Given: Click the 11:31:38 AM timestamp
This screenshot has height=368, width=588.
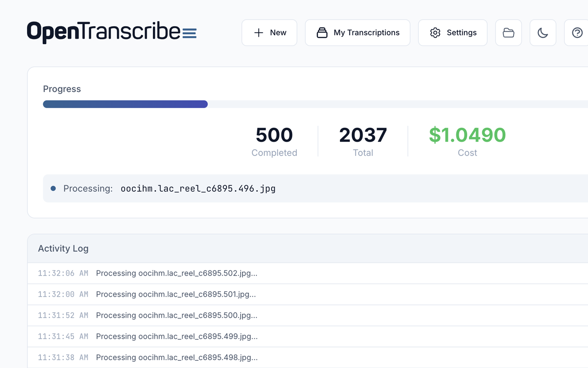Looking at the screenshot, I should click(63, 358).
